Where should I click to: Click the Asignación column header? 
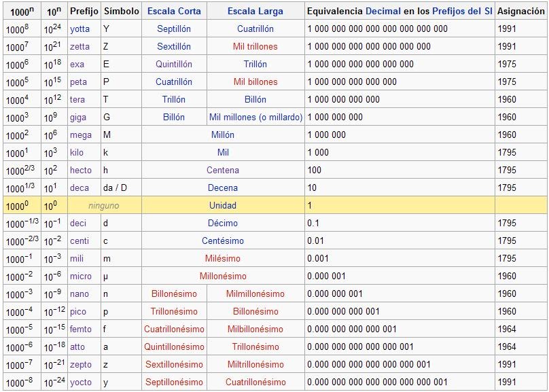click(x=521, y=11)
